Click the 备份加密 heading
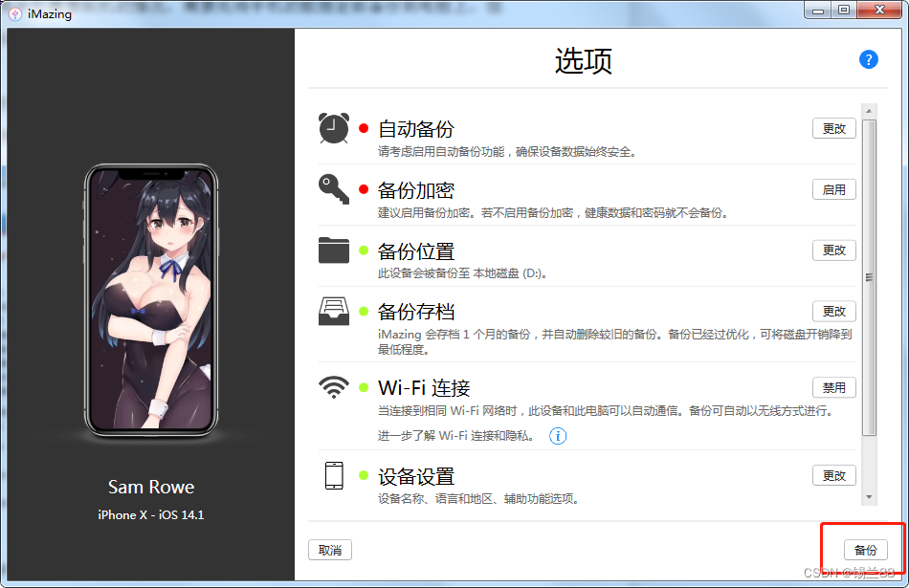 pos(416,190)
